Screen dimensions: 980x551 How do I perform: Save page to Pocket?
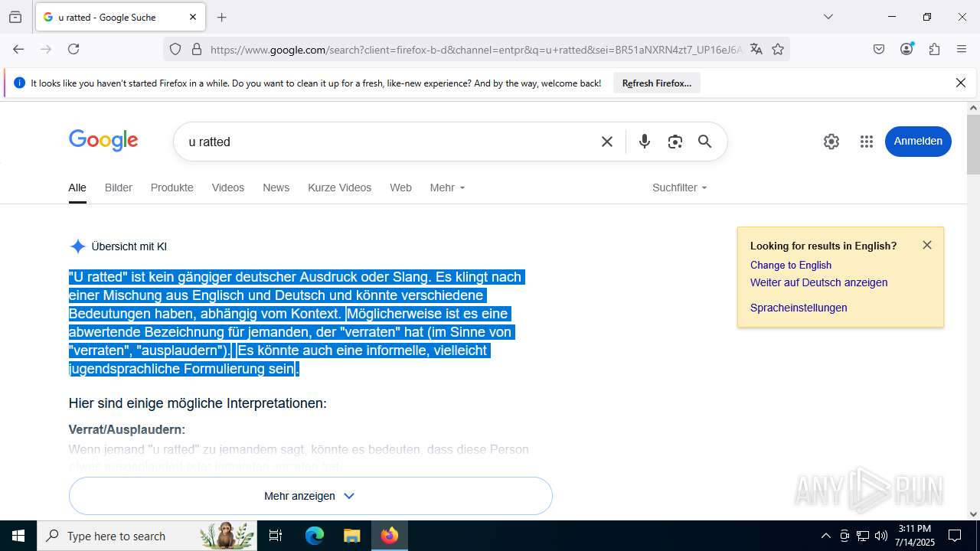879,49
